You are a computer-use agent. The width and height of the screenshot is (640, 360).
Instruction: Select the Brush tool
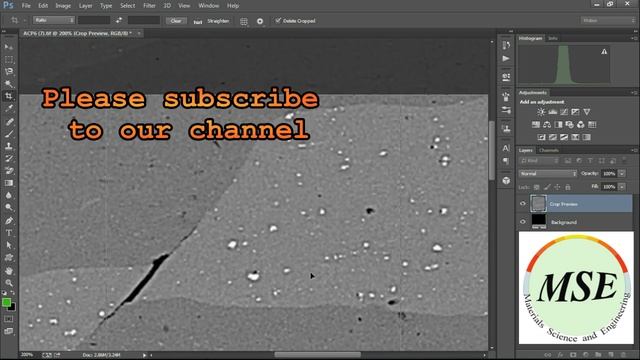coord(9,134)
